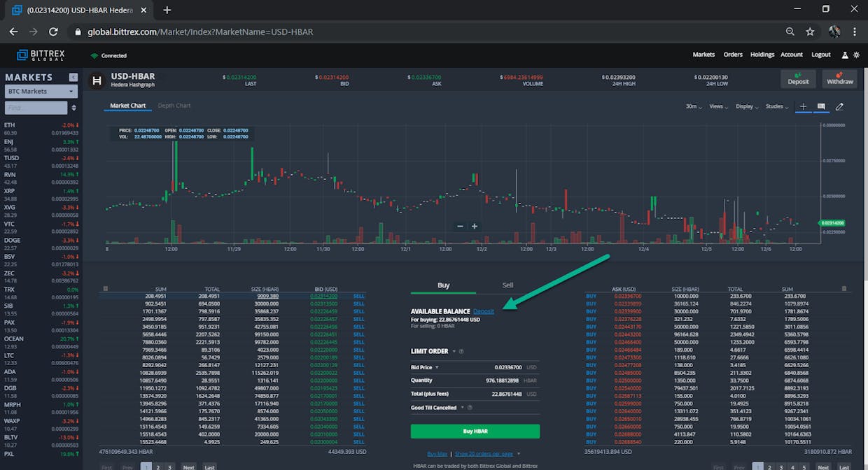The height and width of the screenshot is (470, 868).
Task: Click the browser back arrow
Action: [13, 31]
